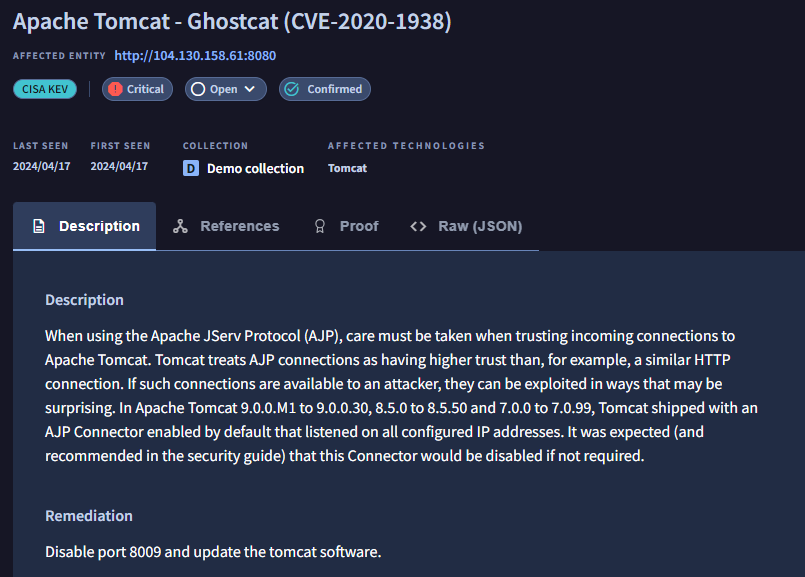Click the Critical severity alert icon
This screenshot has width=805, height=577.
click(115, 89)
